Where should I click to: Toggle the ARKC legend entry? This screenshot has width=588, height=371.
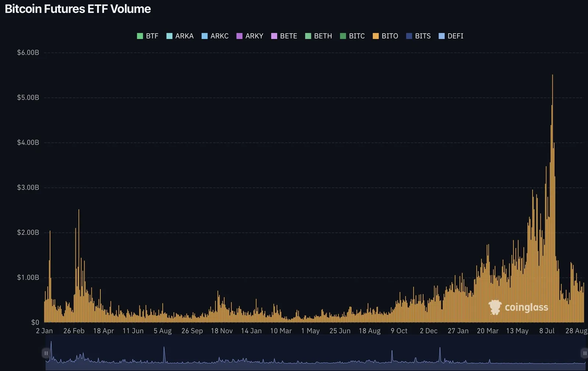(215, 36)
